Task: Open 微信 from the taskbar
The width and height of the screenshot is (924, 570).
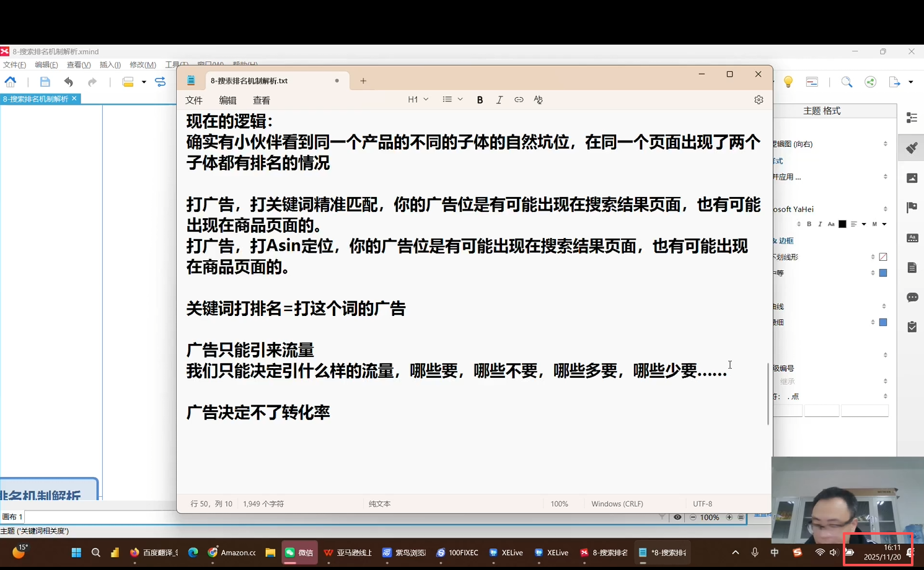Action: [299, 553]
